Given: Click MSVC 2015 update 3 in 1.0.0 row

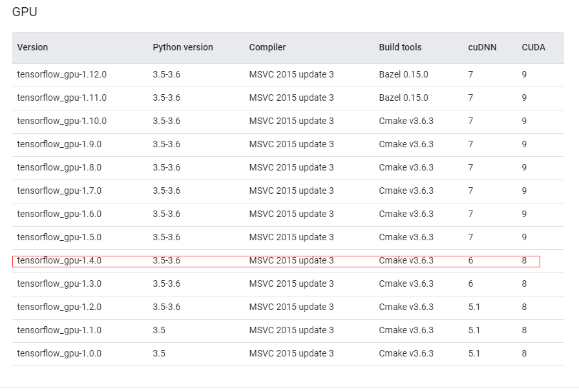Looking at the screenshot, I should click(291, 354).
